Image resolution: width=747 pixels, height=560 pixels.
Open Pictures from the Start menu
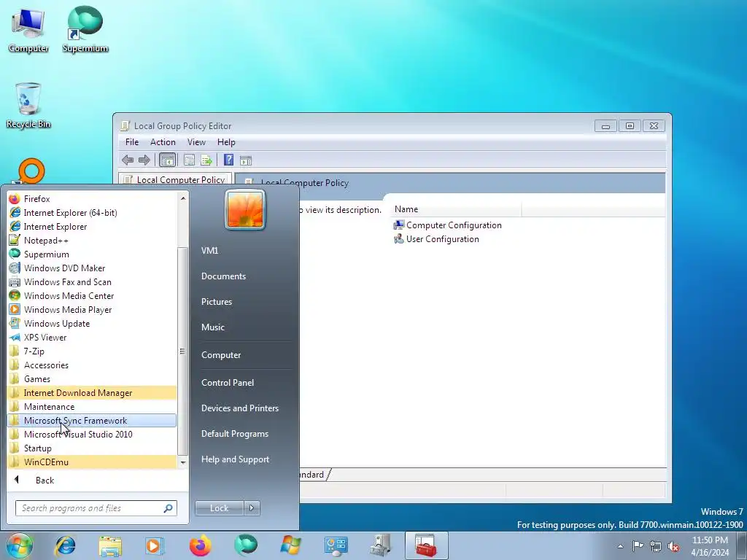pos(216,301)
